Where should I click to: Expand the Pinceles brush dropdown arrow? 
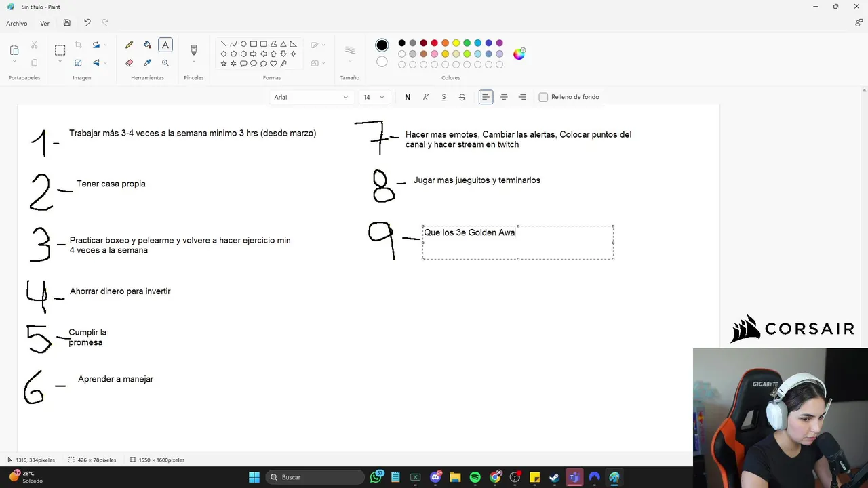click(x=193, y=62)
